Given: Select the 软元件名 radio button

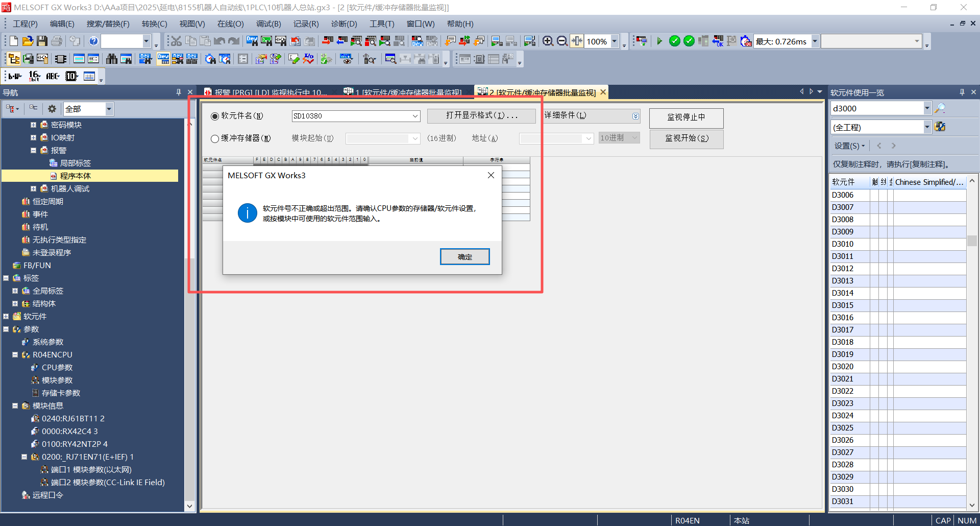Looking at the screenshot, I should pos(215,116).
